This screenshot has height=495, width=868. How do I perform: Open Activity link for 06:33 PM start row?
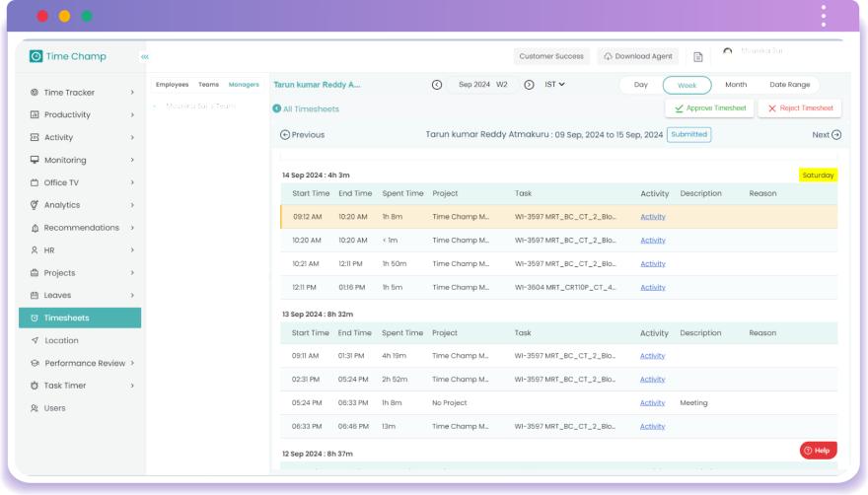tap(652, 426)
